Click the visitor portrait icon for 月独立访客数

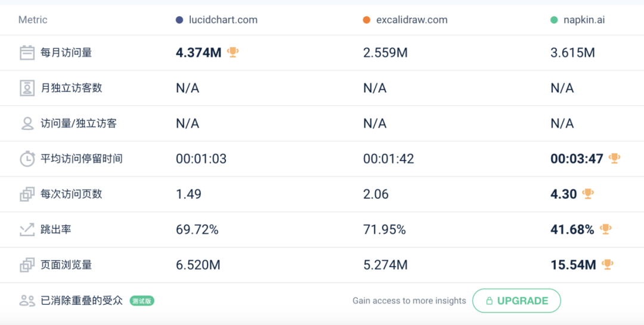pyautogui.click(x=27, y=88)
